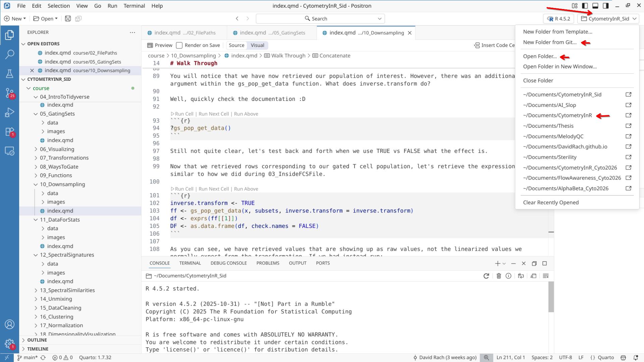Open recent folder ~/Documents/CytometryInR
This screenshot has height=362, width=644.
[x=557, y=115]
